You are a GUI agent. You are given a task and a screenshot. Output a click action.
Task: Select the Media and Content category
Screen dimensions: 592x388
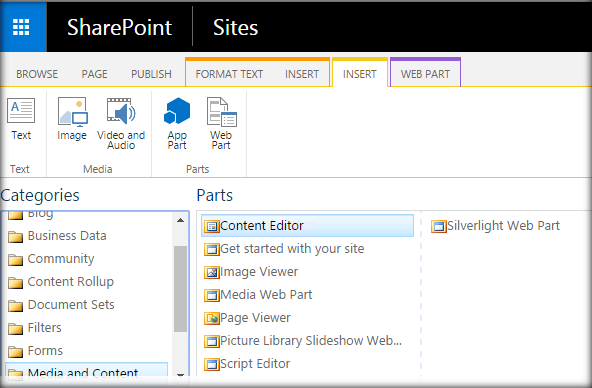[x=87, y=371]
